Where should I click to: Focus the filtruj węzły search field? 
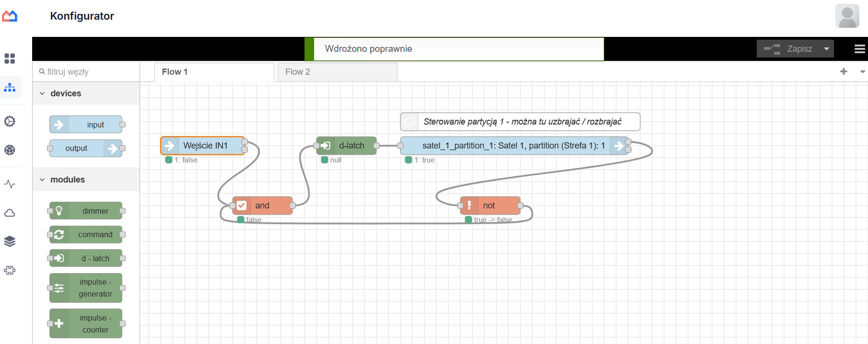pos(86,72)
